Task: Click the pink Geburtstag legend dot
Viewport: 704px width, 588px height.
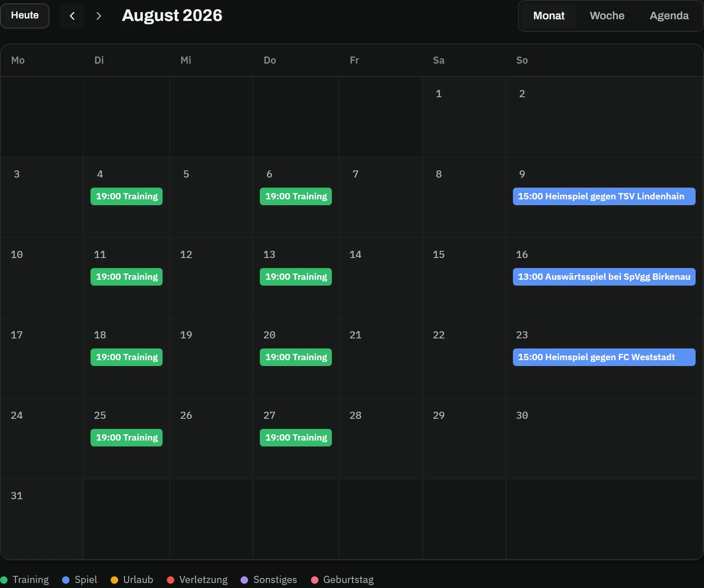Action: 315,580
